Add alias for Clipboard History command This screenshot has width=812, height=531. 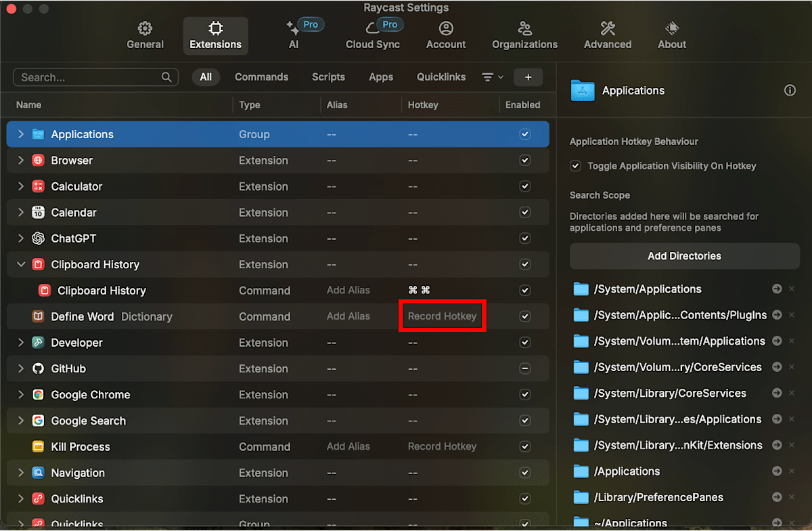point(348,291)
